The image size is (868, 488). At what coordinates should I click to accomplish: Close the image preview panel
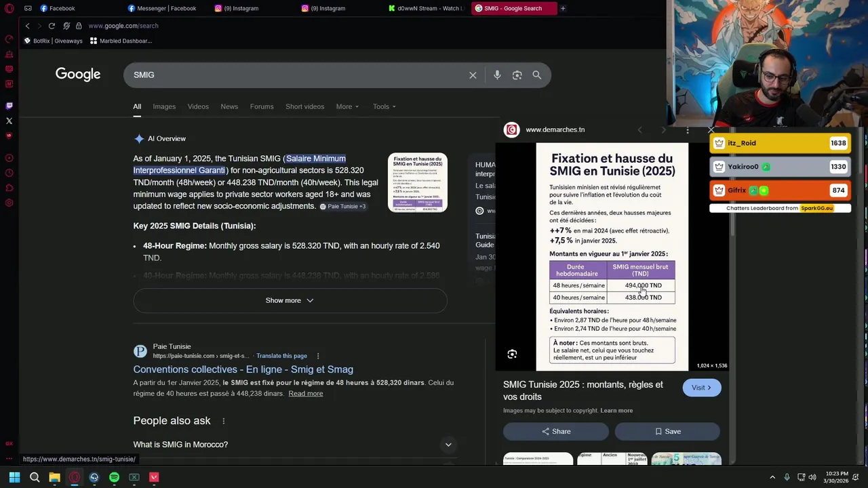[711, 129]
